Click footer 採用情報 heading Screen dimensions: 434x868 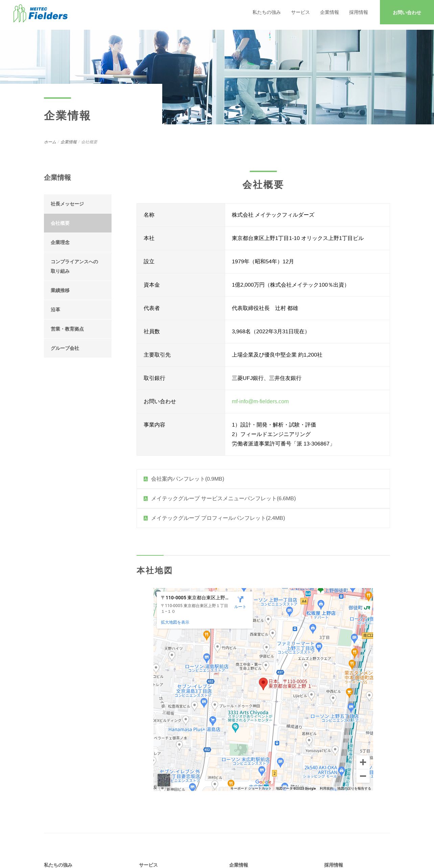(x=333, y=865)
